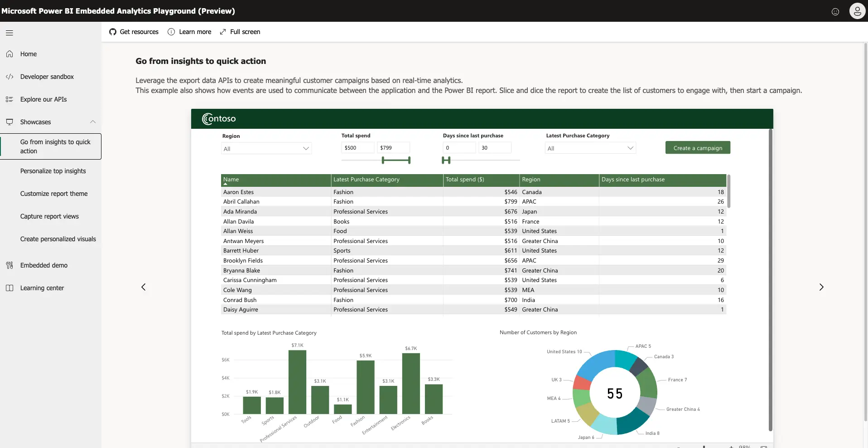This screenshot has height=448, width=868.
Task: Select Abril Callahan in the table
Action: [x=241, y=202]
